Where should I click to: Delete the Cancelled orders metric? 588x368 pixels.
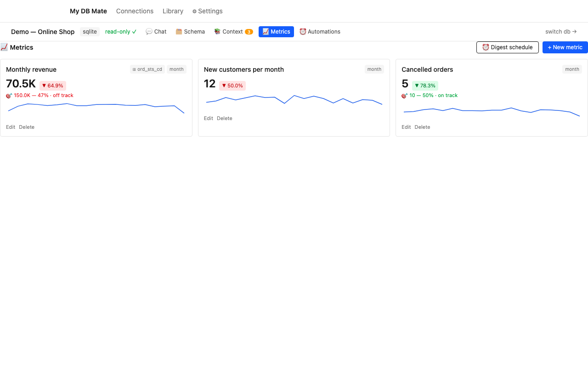click(422, 127)
